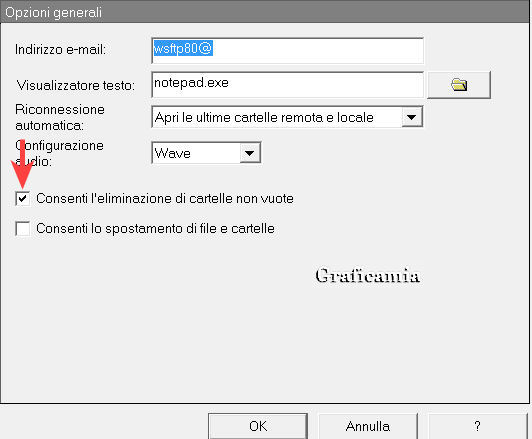Open the folder browse button for text viewer
This screenshot has height=439, width=532.
coord(459,85)
